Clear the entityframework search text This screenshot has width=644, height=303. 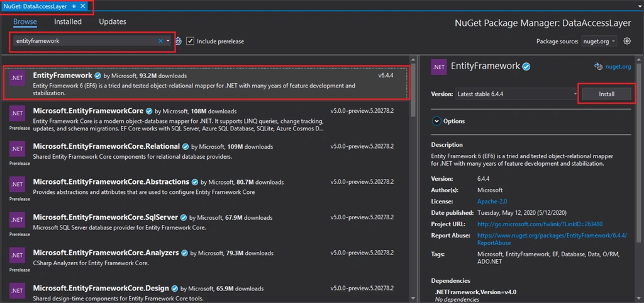coord(160,41)
